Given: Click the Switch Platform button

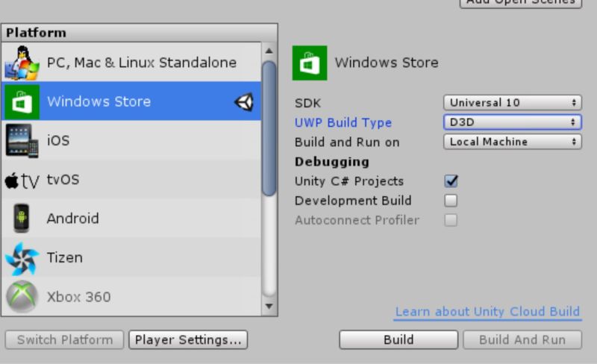Looking at the screenshot, I should pyautogui.click(x=64, y=339).
